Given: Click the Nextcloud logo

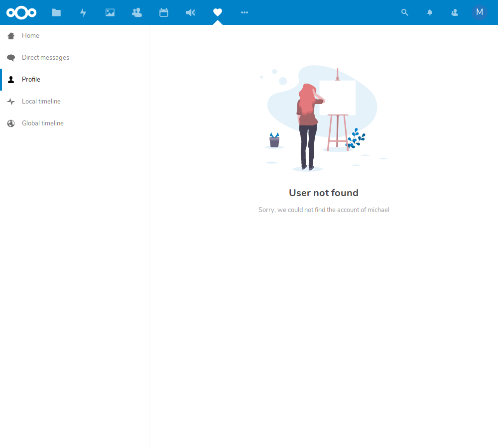Looking at the screenshot, I should [21, 12].
